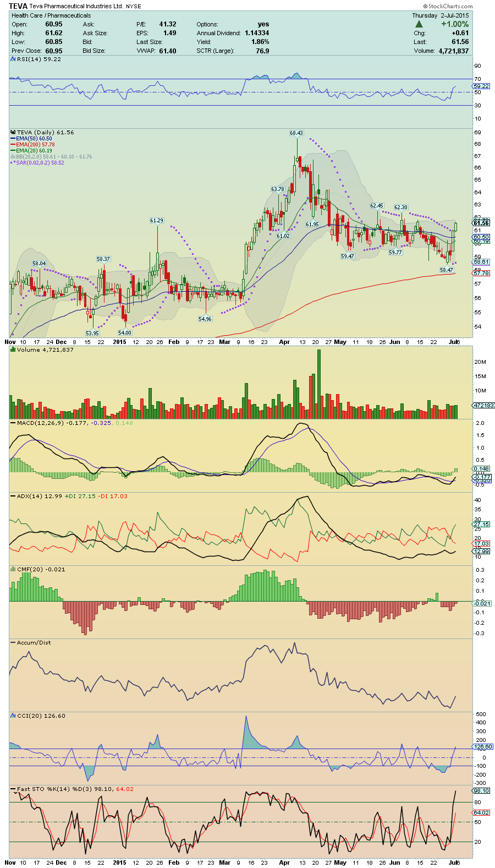Screen dimensions: 495x868
Task: Click the 'TEVA (Daily) 61.56' price legend
Action: coord(43,132)
